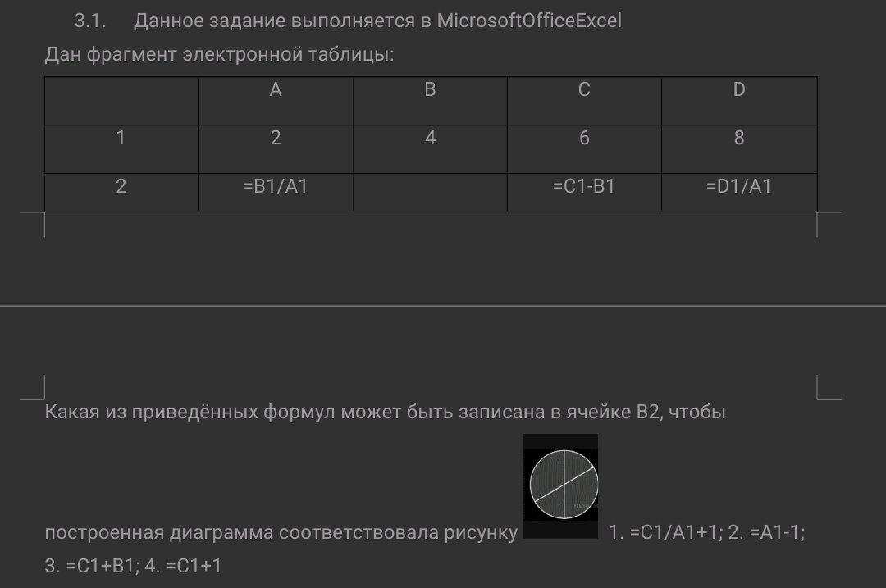Viewport: 886px width, 588px height.
Task: Click the cell containing value 6
Action: tap(584, 149)
